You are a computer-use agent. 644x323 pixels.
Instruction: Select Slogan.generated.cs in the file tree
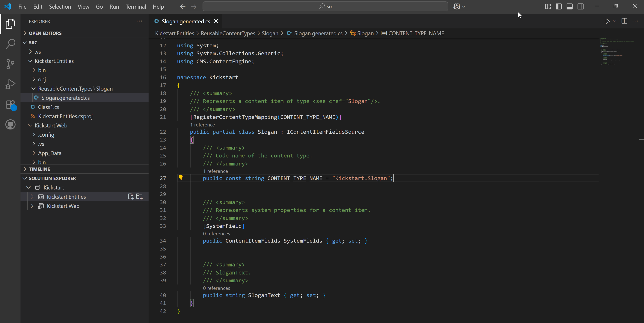[85, 98]
